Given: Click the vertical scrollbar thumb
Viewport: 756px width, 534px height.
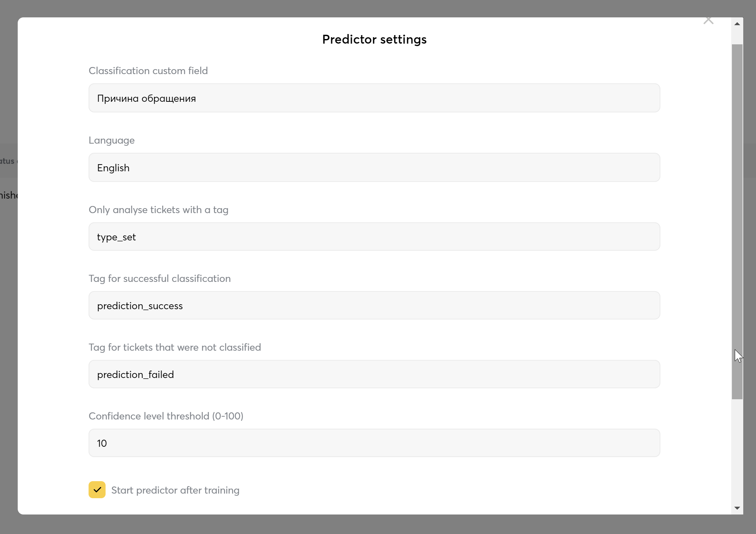Looking at the screenshot, I should (737, 222).
